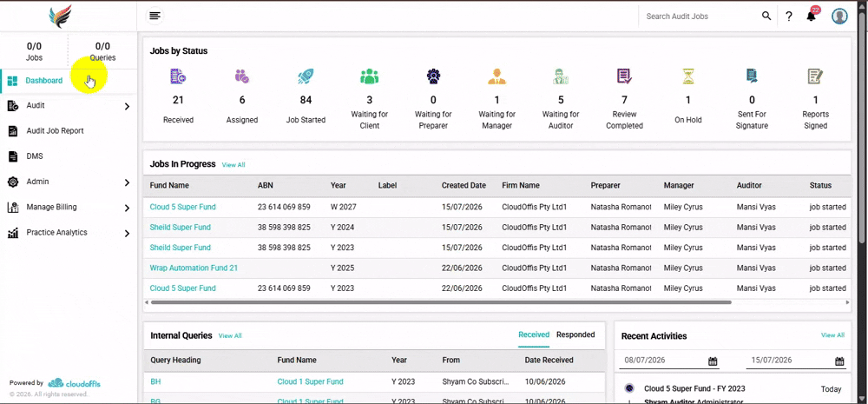
Task: Expand the Practice Analytics menu chevron
Action: coord(127,234)
